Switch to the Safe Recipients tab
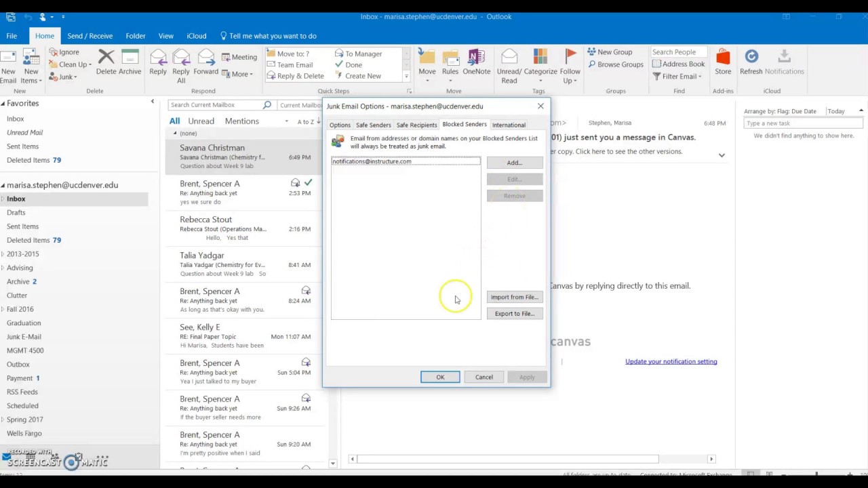Image resolution: width=868 pixels, height=488 pixels. (x=416, y=125)
